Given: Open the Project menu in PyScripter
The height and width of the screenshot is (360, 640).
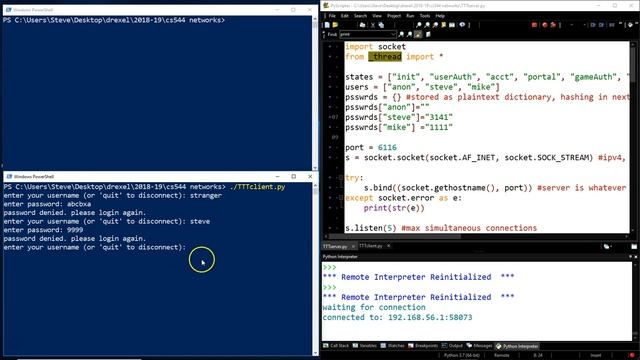Looking at the screenshot, I should (394, 16).
